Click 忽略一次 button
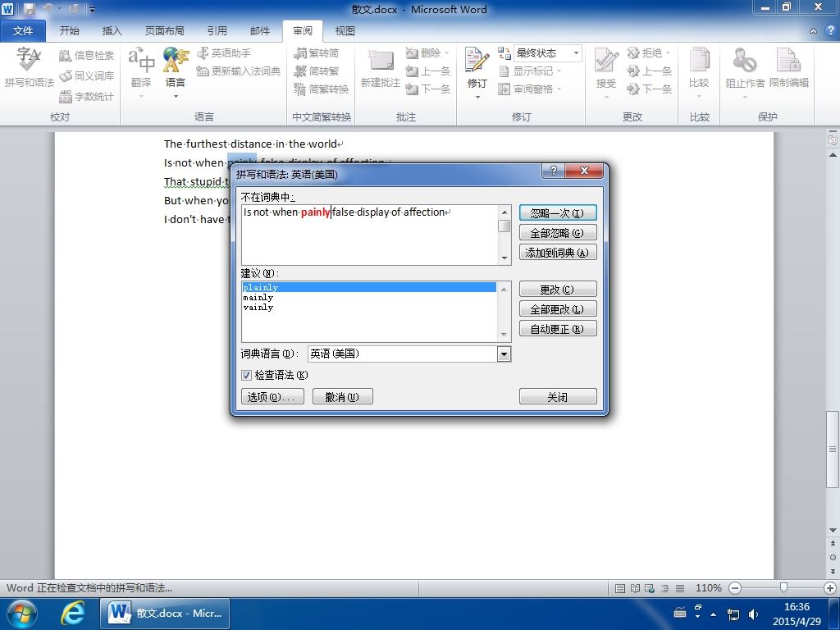Screen dimensions: 840x630 click(x=557, y=212)
